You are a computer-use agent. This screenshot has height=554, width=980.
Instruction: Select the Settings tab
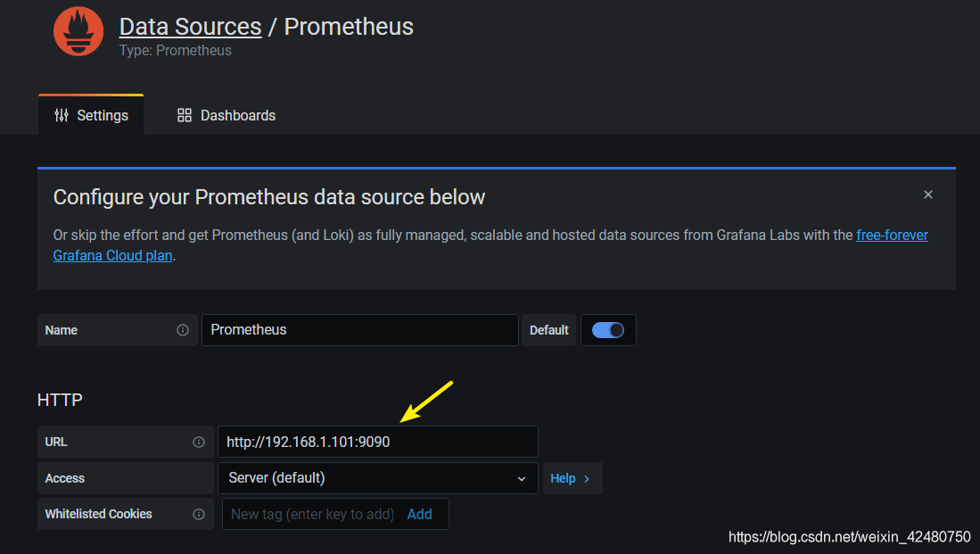click(x=91, y=115)
